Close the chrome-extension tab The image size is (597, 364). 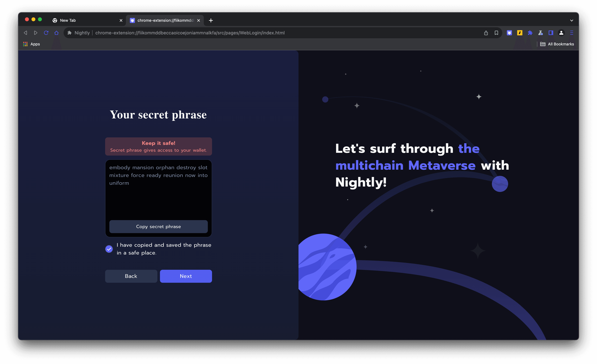coord(198,21)
